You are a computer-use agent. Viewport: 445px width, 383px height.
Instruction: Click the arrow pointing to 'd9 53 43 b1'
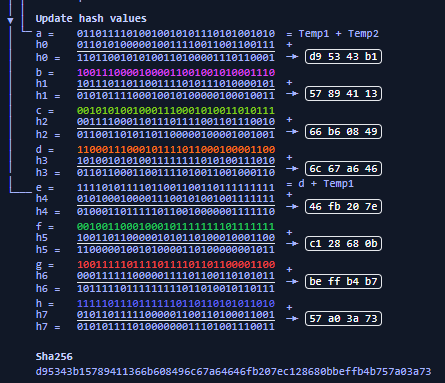pyautogui.click(x=292, y=57)
